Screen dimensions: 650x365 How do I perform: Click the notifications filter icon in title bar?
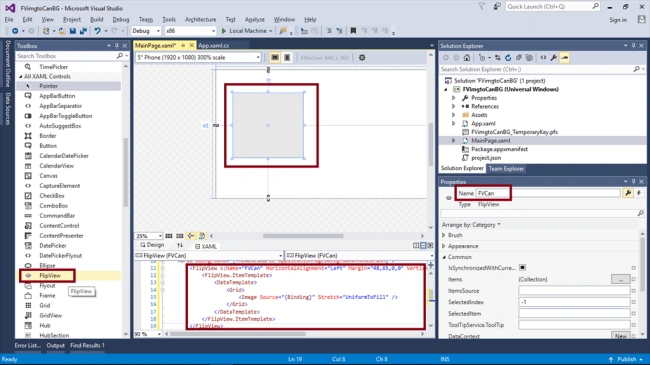tap(482, 6)
